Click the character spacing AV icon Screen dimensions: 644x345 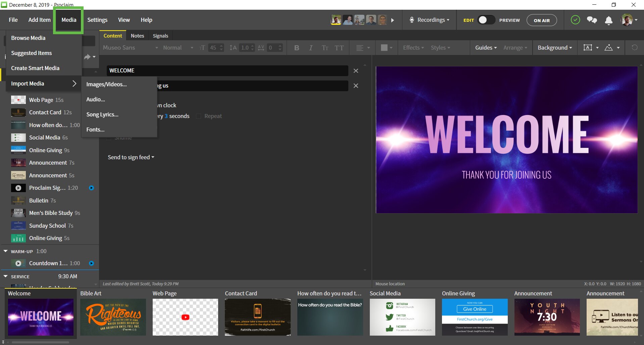[x=261, y=48]
